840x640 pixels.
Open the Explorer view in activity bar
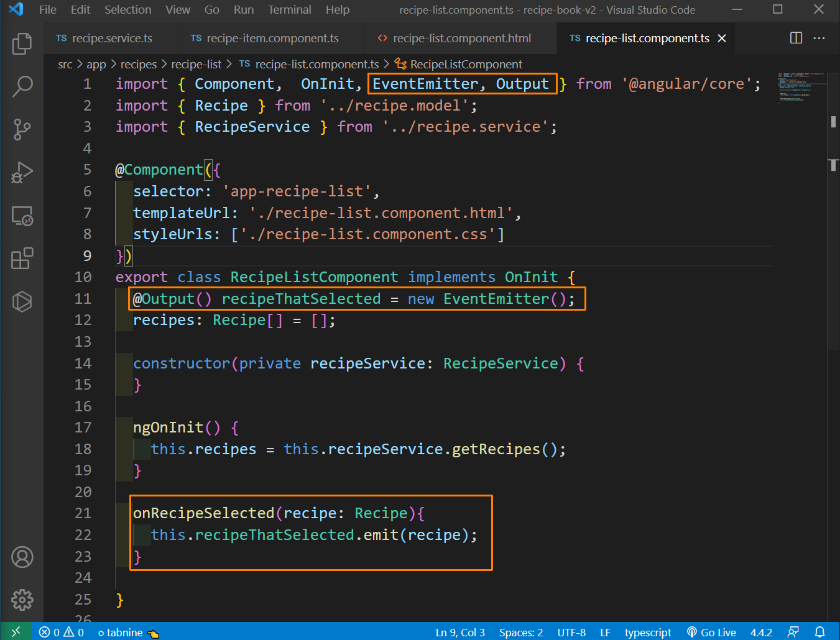(x=22, y=43)
